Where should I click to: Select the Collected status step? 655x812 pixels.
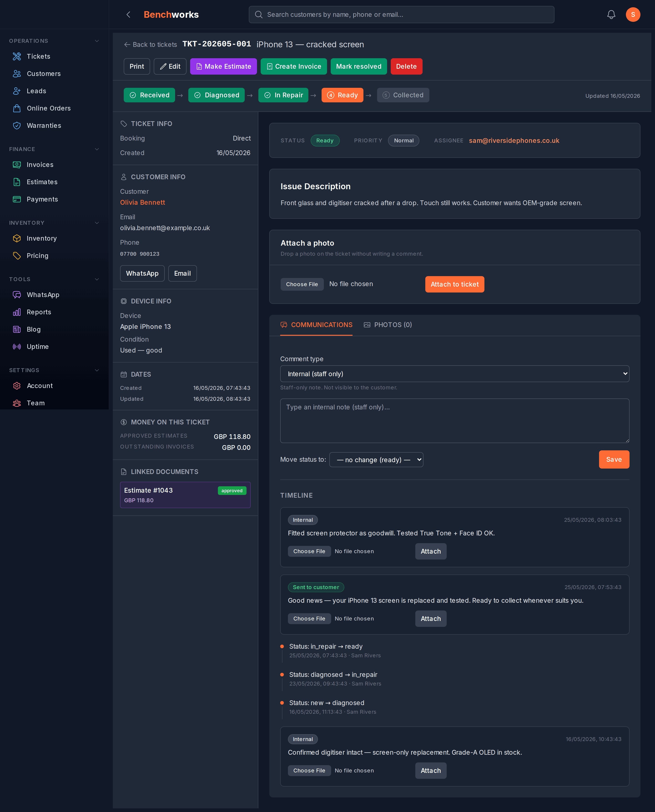tap(403, 96)
